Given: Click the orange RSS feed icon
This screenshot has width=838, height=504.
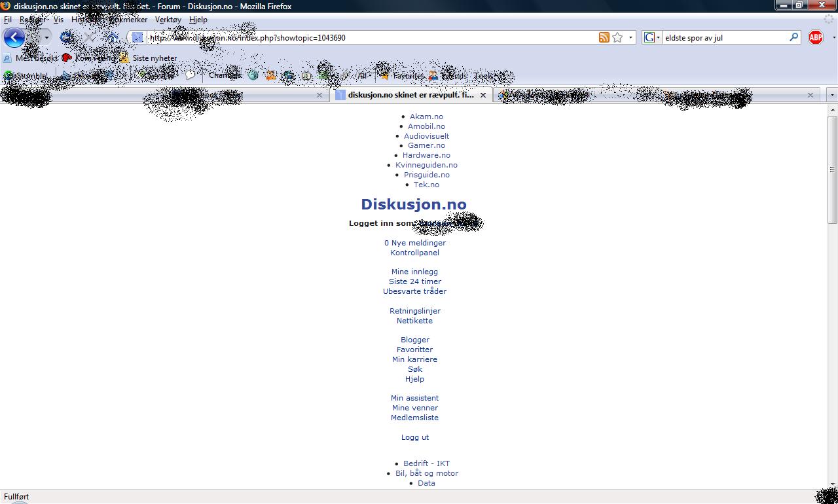Looking at the screenshot, I should pos(604,37).
